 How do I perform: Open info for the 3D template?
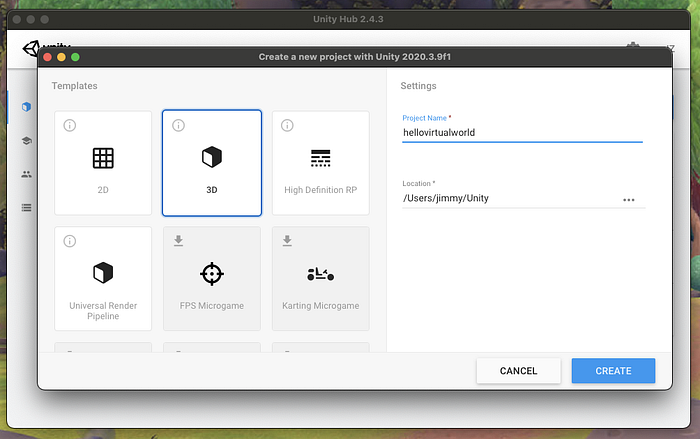[179, 125]
